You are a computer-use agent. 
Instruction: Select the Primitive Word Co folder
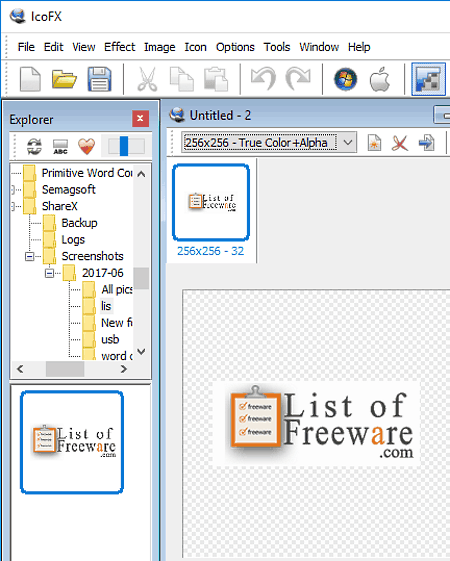87,173
